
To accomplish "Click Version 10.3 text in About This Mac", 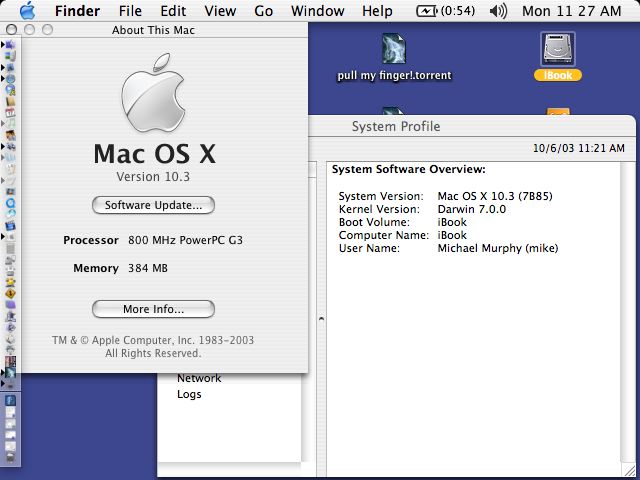I will (153, 177).
